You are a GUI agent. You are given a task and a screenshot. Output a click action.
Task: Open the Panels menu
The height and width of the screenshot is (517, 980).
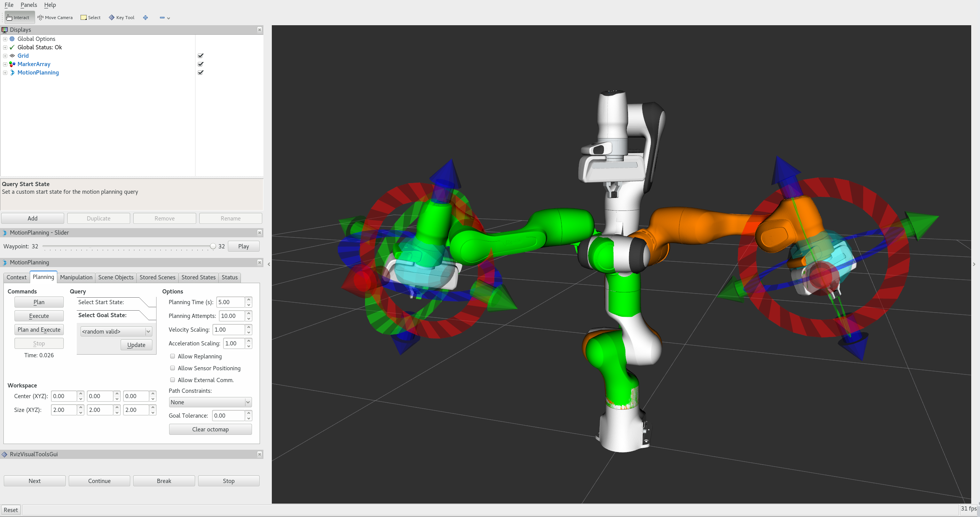(29, 5)
